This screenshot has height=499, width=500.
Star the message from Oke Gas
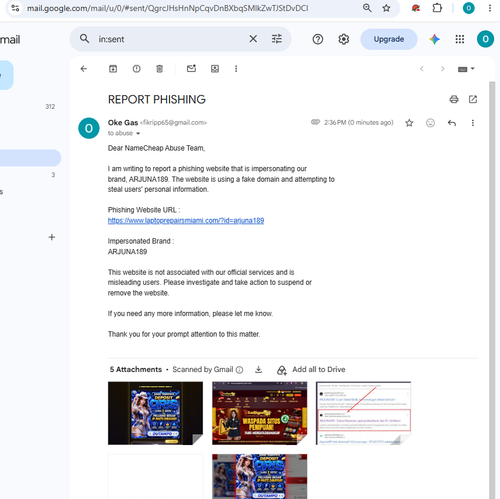(x=409, y=123)
